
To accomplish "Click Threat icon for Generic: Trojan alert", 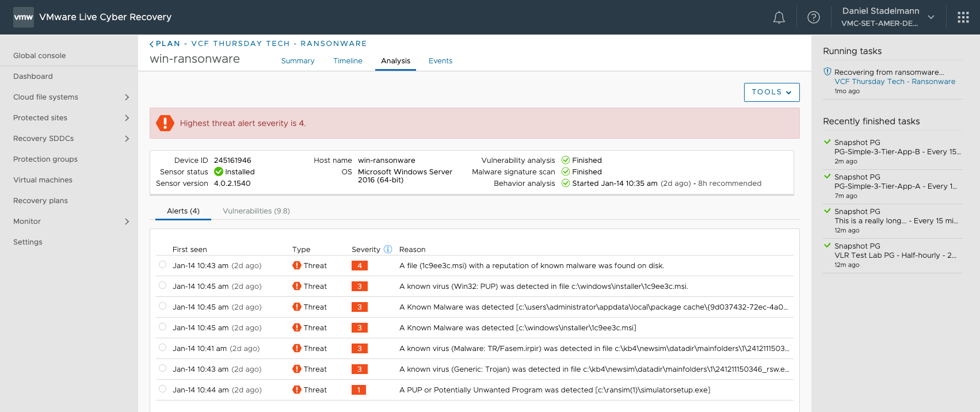I will [297, 369].
